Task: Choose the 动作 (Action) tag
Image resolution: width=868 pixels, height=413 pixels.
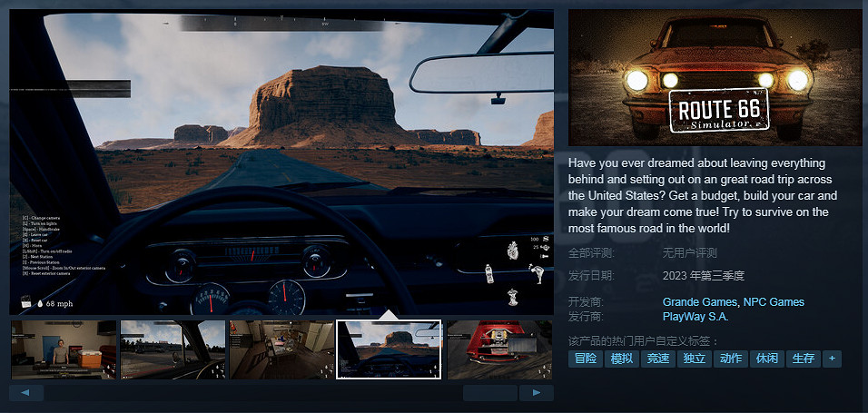Action: pyautogui.click(x=730, y=359)
